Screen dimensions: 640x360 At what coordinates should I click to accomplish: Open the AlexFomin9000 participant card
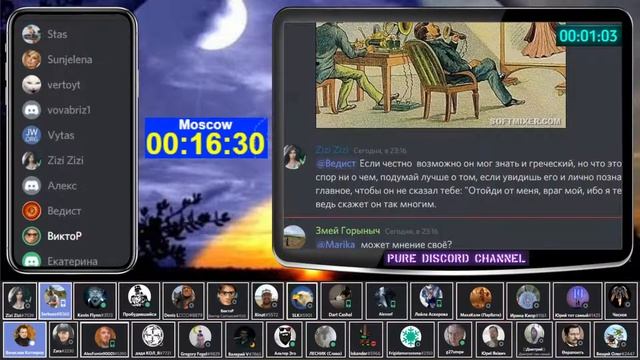105,340
